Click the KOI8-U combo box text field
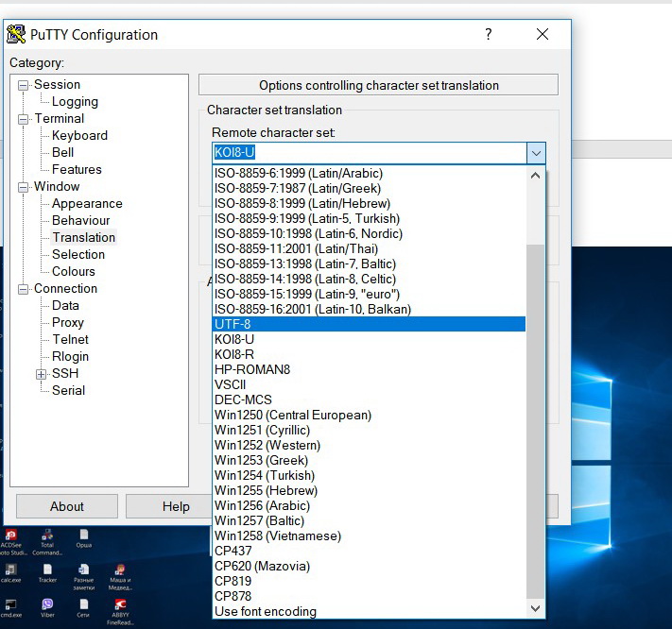This screenshot has width=672, height=629. tap(370, 153)
